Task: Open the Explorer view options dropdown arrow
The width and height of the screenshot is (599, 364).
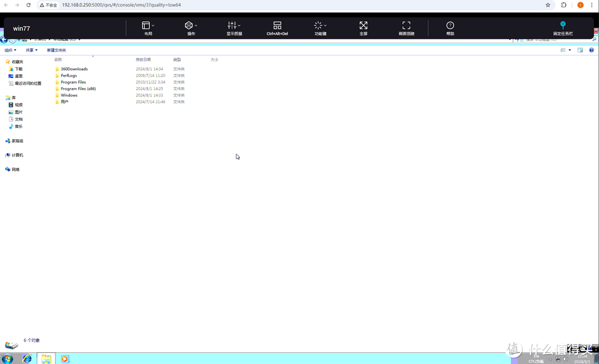Action: click(570, 50)
